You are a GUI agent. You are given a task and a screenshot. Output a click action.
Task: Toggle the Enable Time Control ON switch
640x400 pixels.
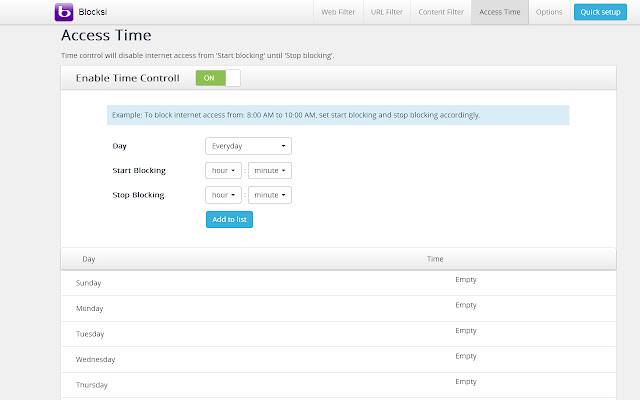point(217,78)
